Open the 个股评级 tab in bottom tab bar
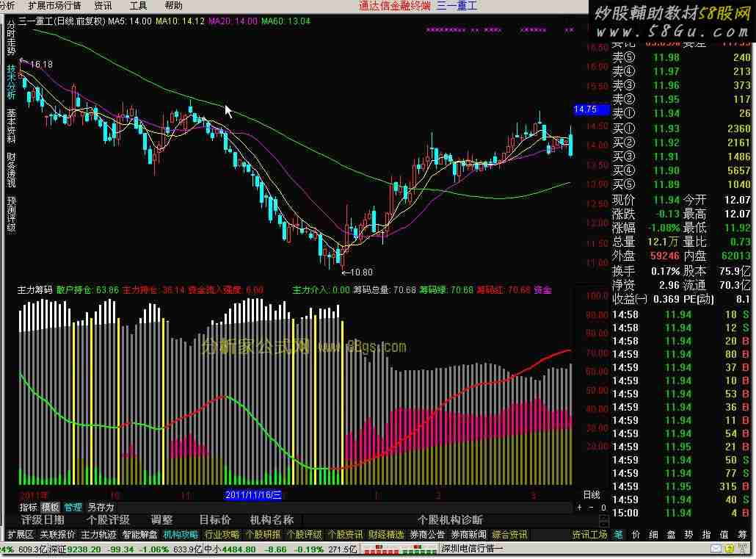The image size is (756, 559). 304,535
